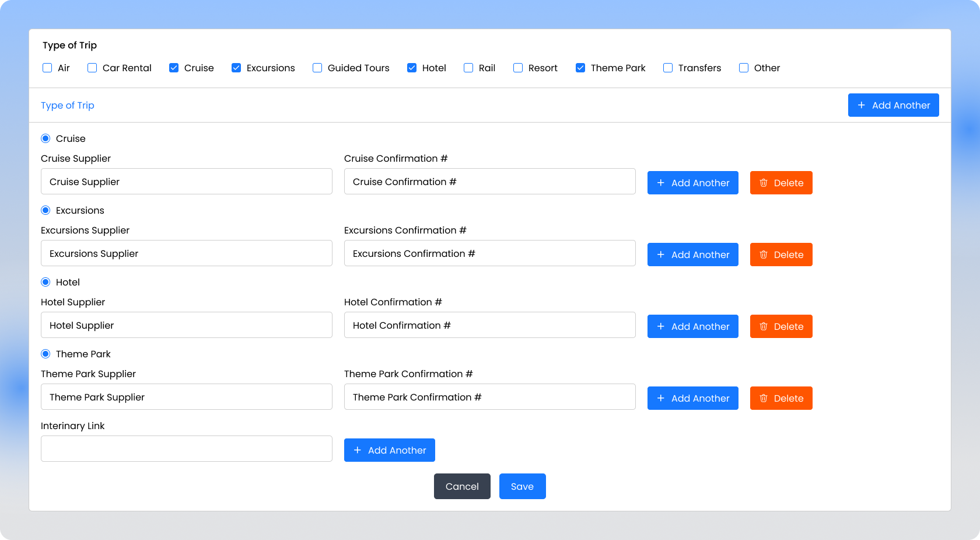Click the trash icon in Excursions row
980x540 pixels.
pos(763,255)
